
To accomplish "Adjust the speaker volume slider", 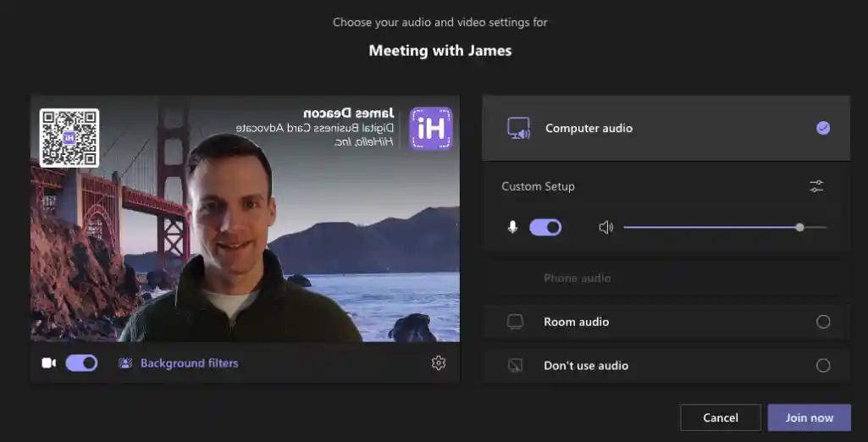I will [x=725, y=228].
